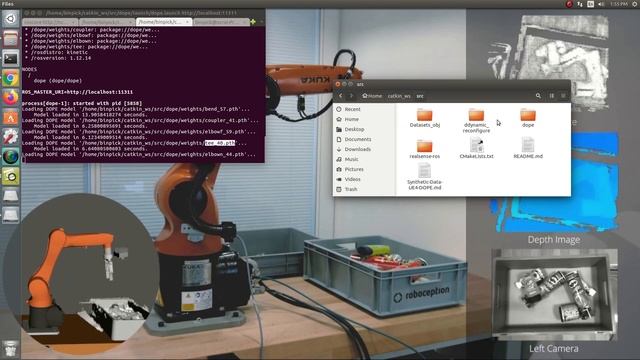640x360 pixels.
Task: Click the src path bar segment
Action: coord(420,96)
